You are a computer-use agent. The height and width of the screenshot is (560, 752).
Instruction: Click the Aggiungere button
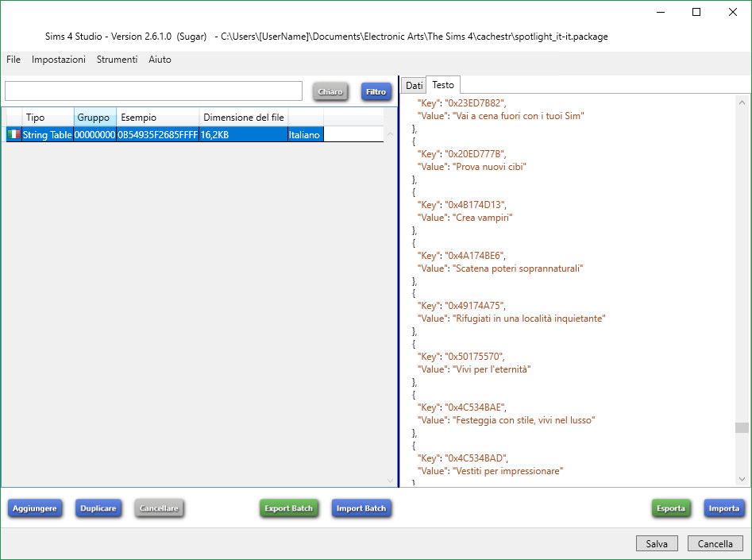[34, 508]
